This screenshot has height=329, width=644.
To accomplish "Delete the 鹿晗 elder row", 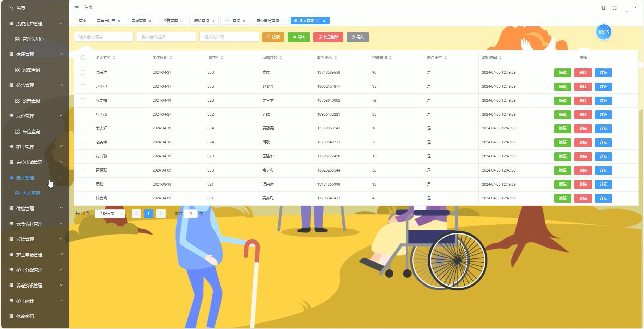I will (583, 184).
